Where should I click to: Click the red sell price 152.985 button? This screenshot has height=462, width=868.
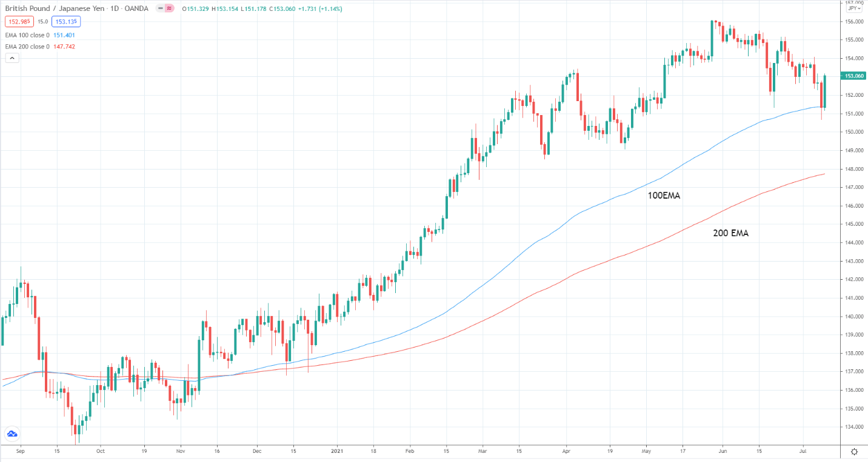[18, 22]
